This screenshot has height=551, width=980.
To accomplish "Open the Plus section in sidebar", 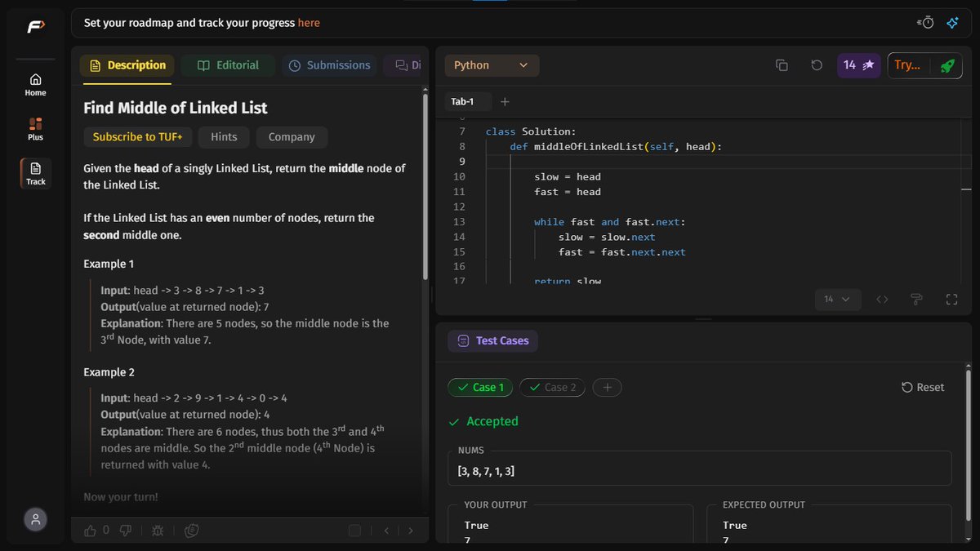I will pos(35,129).
